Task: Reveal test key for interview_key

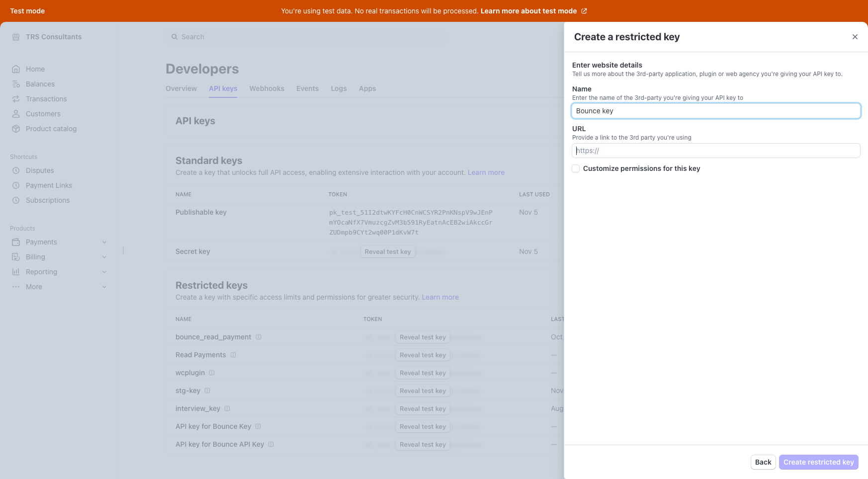Action: pos(423,409)
